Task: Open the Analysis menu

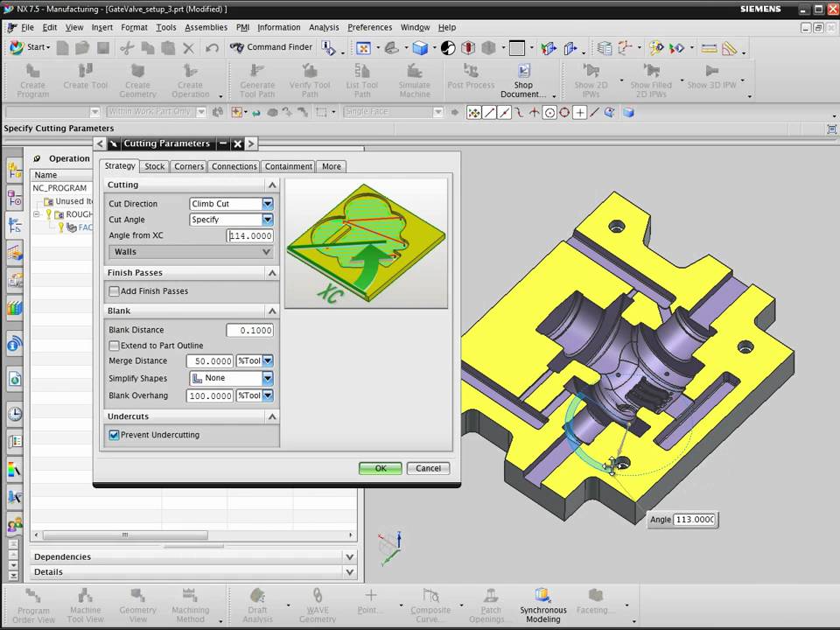Action: 324,27
